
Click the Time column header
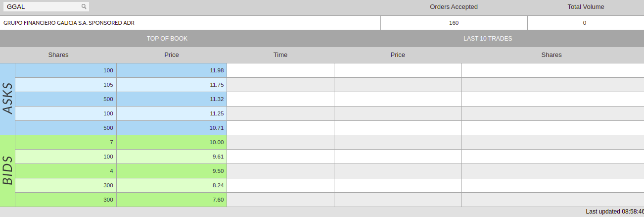(x=280, y=55)
